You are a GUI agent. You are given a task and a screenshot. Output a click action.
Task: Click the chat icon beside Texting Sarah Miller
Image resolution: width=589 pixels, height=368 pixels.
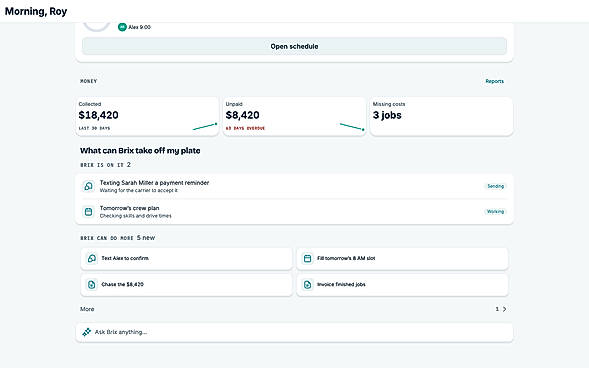pyautogui.click(x=88, y=186)
